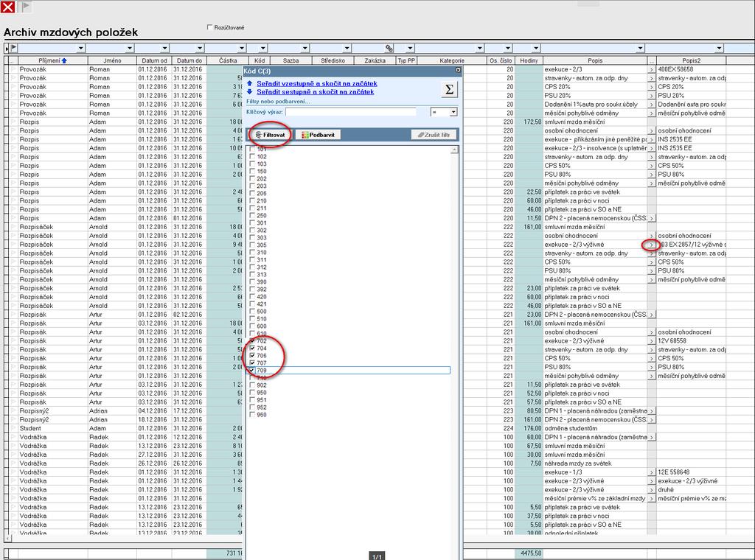Open detail arrow beside 03 EX 2857/12 výživné

point(652,245)
